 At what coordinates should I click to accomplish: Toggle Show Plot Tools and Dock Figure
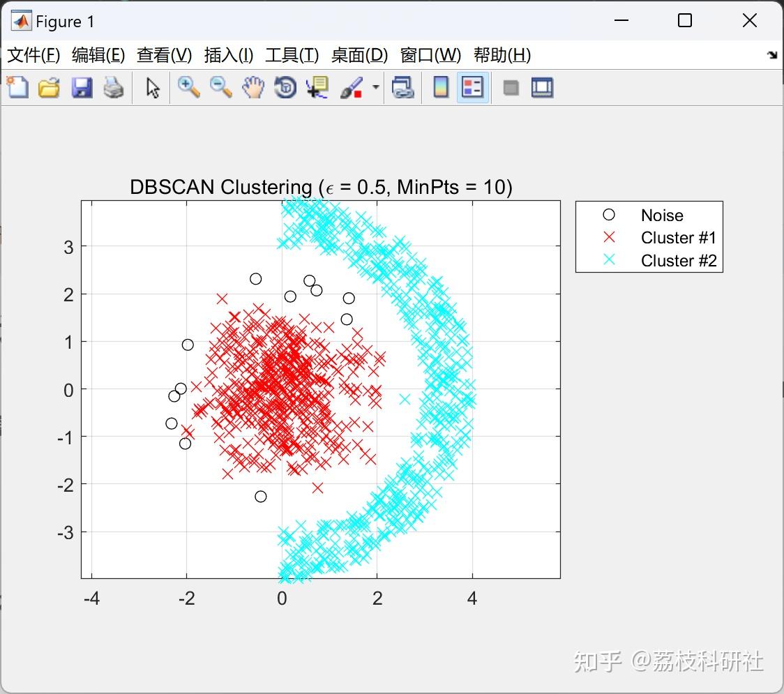542,87
